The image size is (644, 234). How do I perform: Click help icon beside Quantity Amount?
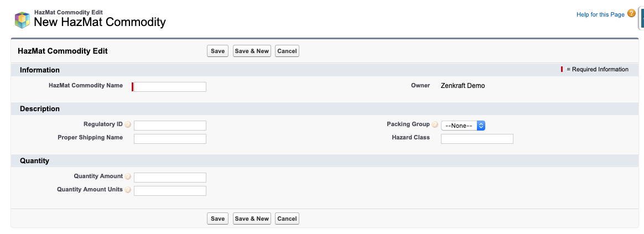128,176
